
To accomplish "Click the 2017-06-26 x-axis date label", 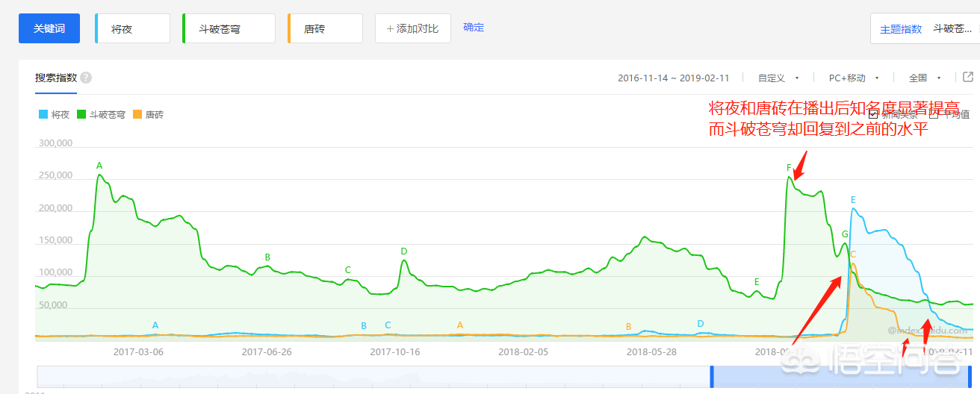I will coord(267,351).
